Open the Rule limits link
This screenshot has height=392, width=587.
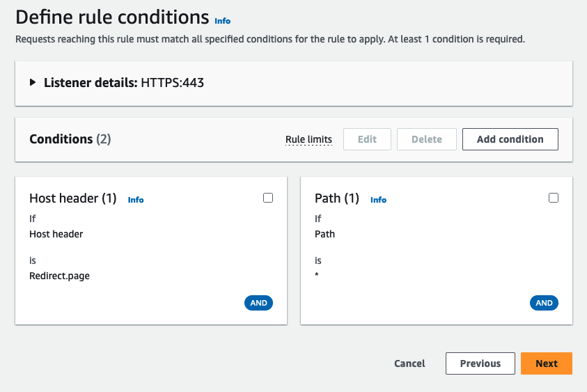308,139
